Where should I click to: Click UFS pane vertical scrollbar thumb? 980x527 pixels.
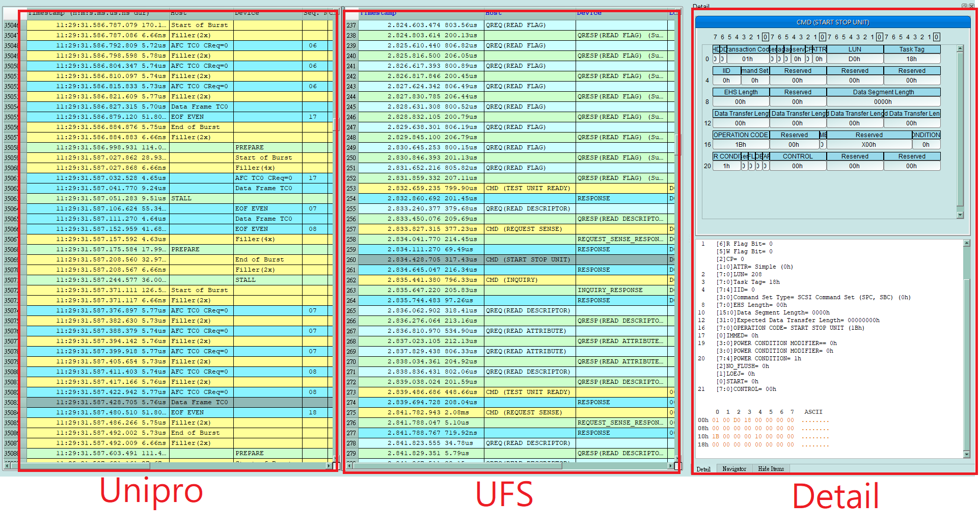pyautogui.click(x=678, y=145)
